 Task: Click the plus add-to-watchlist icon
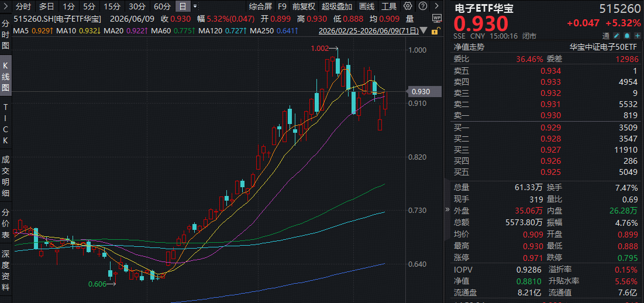point(636,36)
